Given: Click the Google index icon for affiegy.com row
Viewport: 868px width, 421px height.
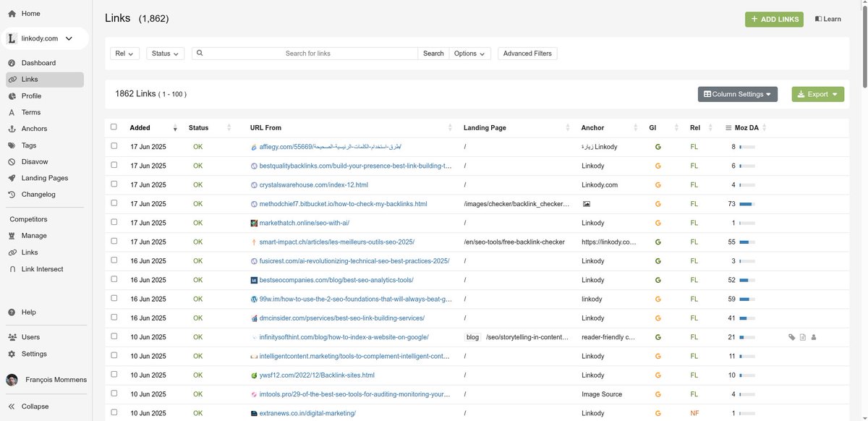Looking at the screenshot, I should coord(658,147).
